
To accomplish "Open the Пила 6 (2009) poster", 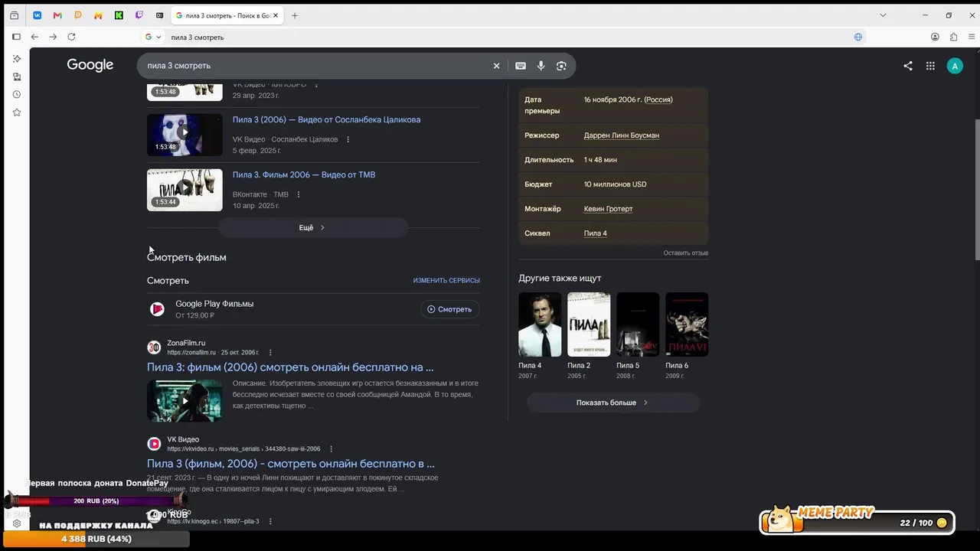I will coord(687,324).
